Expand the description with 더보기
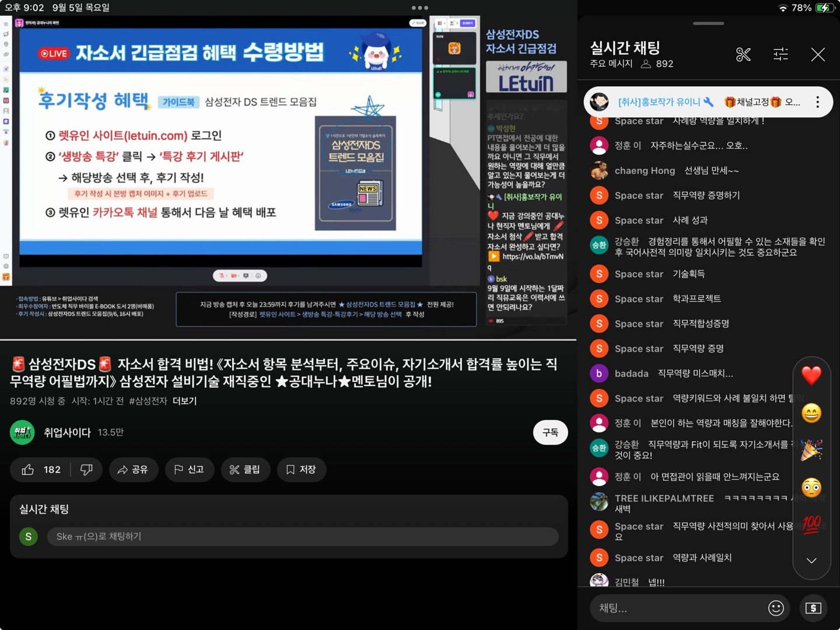The height and width of the screenshot is (630, 840). click(x=184, y=401)
